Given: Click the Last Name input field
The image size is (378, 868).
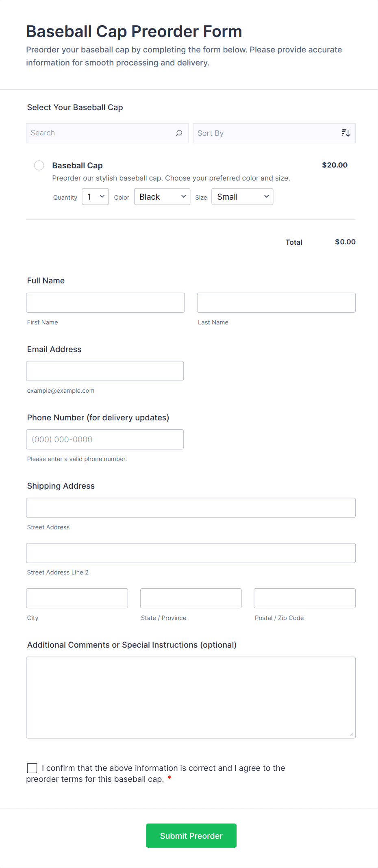Looking at the screenshot, I should click(x=276, y=302).
